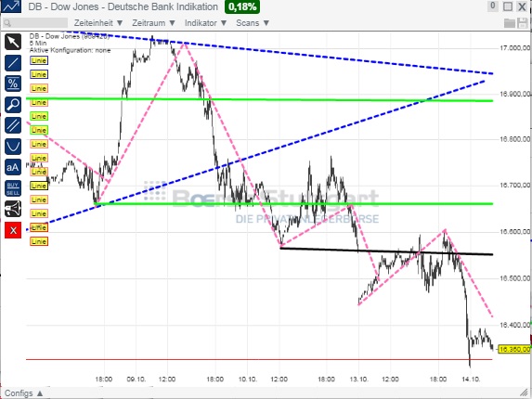The image size is (532, 399).
Task: Select the parabola curve tool
Action: pyautogui.click(x=13, y=147)
